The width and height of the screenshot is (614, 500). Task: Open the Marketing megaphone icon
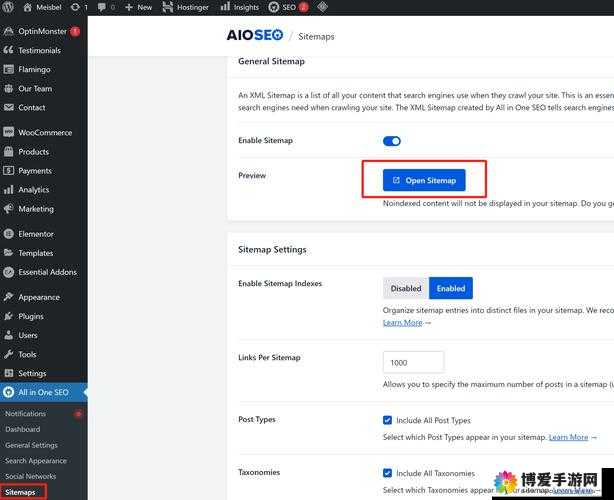coord(8,209)
